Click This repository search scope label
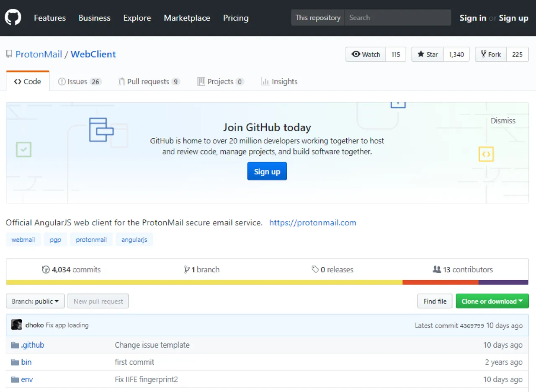This screenshot has width=536, height=392. (318, 18)
